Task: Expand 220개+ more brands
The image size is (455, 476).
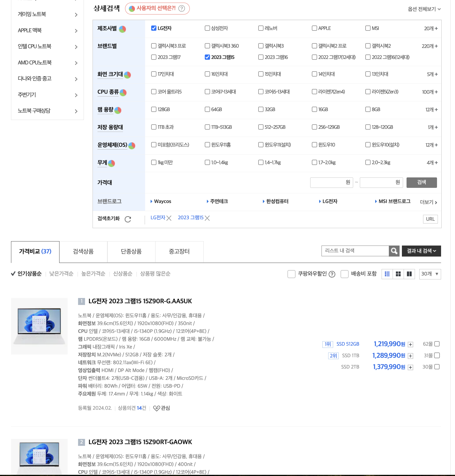Action: coord(430,46)
